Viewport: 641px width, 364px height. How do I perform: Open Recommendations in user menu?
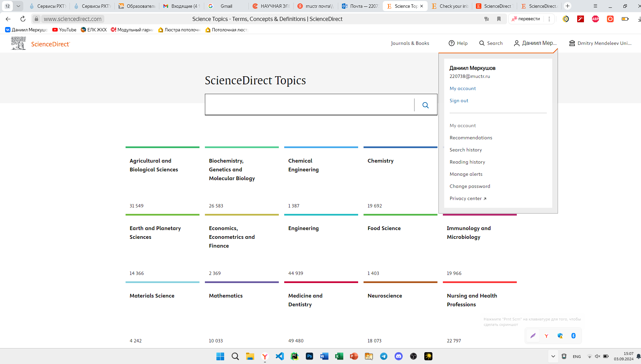[471, 138]
